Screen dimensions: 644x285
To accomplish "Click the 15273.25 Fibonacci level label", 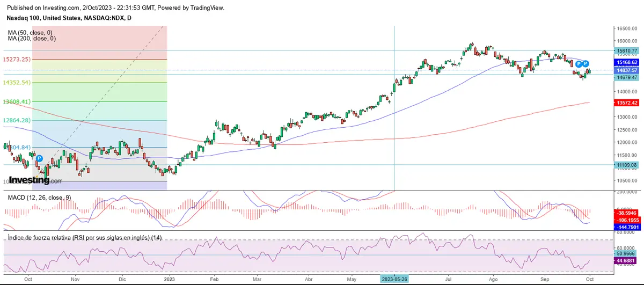I will tap(16, 59).
